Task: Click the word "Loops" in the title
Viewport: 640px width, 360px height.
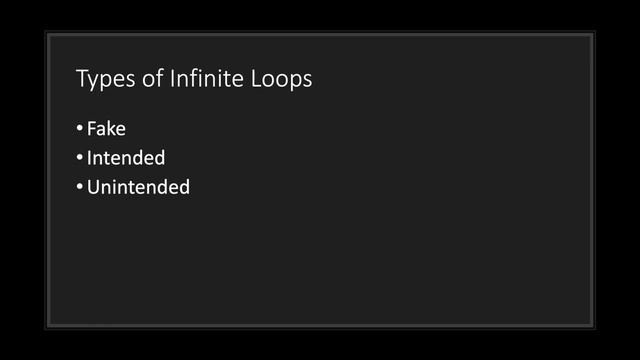Action: click(x=281, y=80)
